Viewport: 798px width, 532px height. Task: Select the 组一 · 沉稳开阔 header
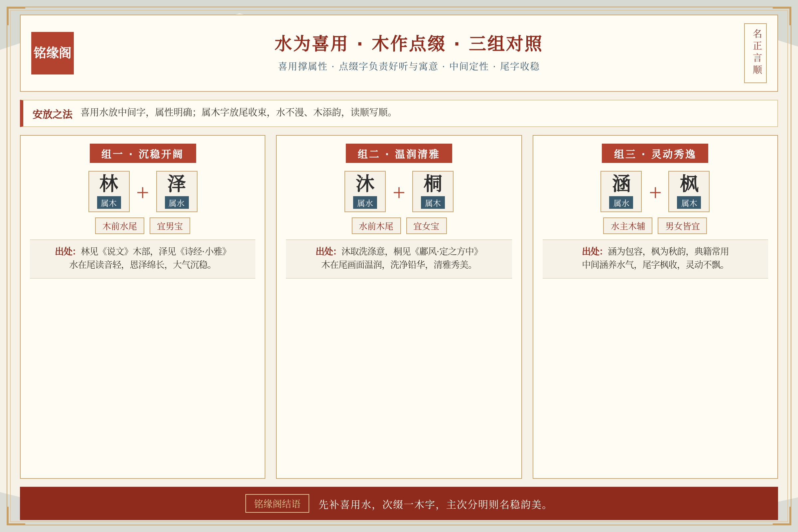click(143, 153)
